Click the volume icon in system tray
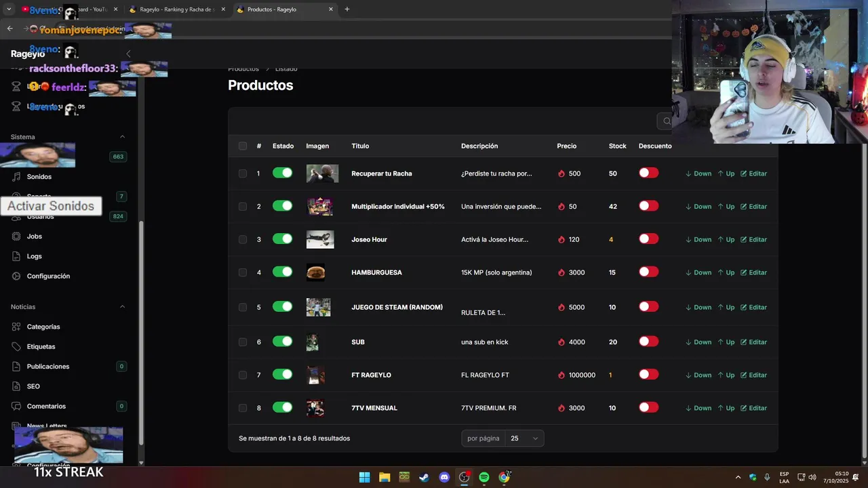The image size is (868, 488). click(812, 477)
